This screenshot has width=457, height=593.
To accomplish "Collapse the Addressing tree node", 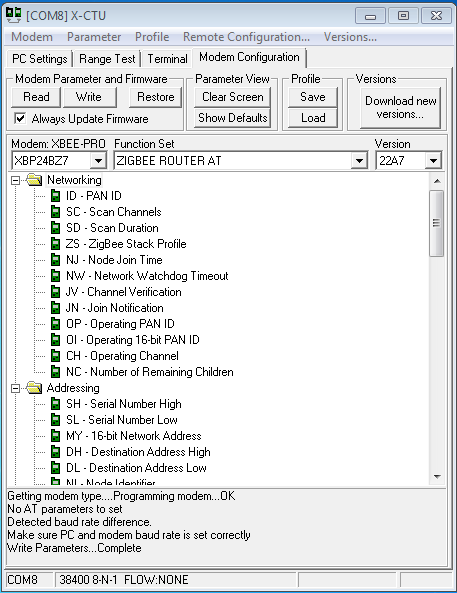I will [16, 388].
